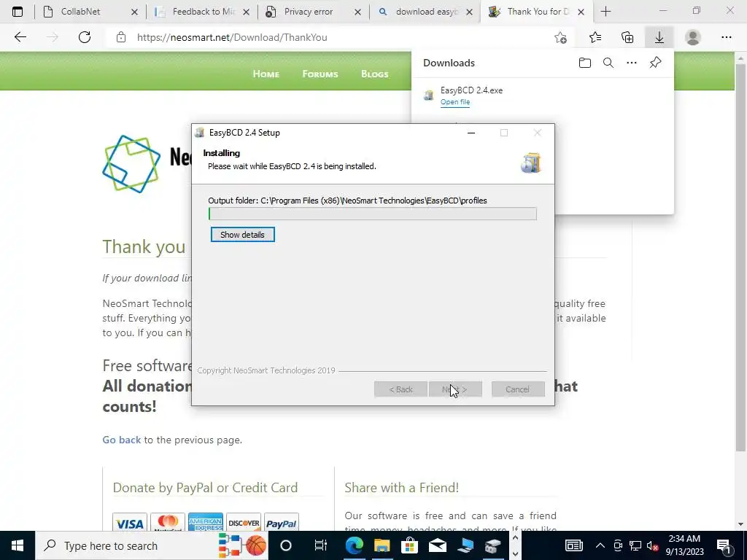Open downloads folder icon in Downloads panel

(x=585, y=63)
